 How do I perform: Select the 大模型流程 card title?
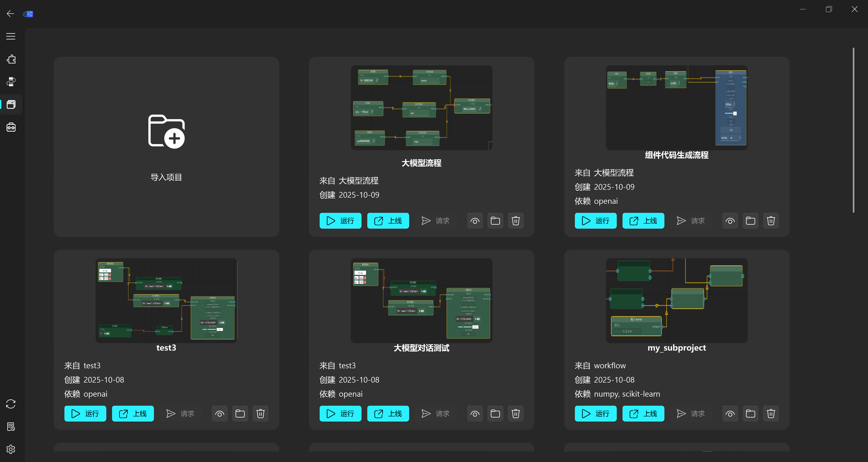click(422, 163)
